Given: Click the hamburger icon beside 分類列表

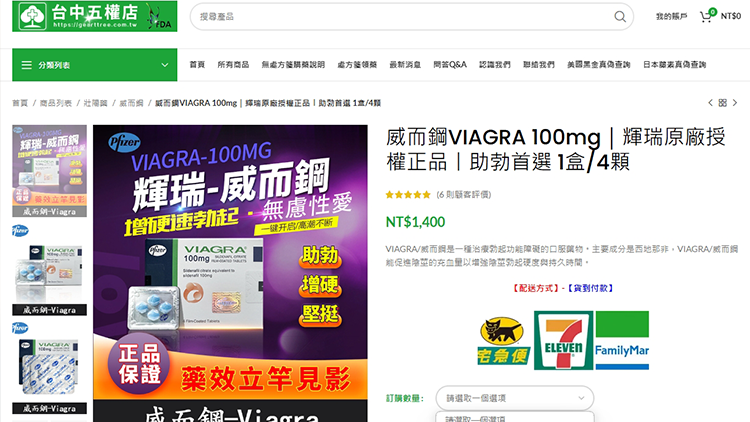Looking at the screenshot, I should (x=27, y=65).
